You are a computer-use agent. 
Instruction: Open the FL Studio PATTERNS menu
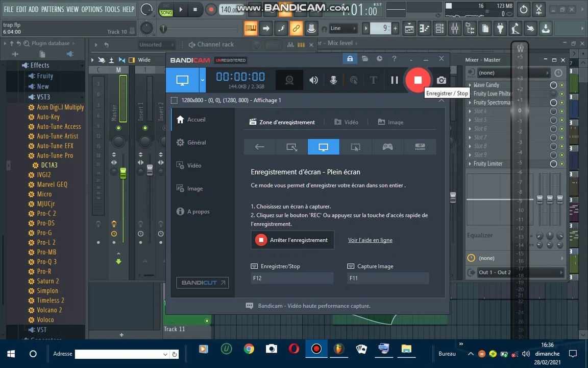pos(53,9)
